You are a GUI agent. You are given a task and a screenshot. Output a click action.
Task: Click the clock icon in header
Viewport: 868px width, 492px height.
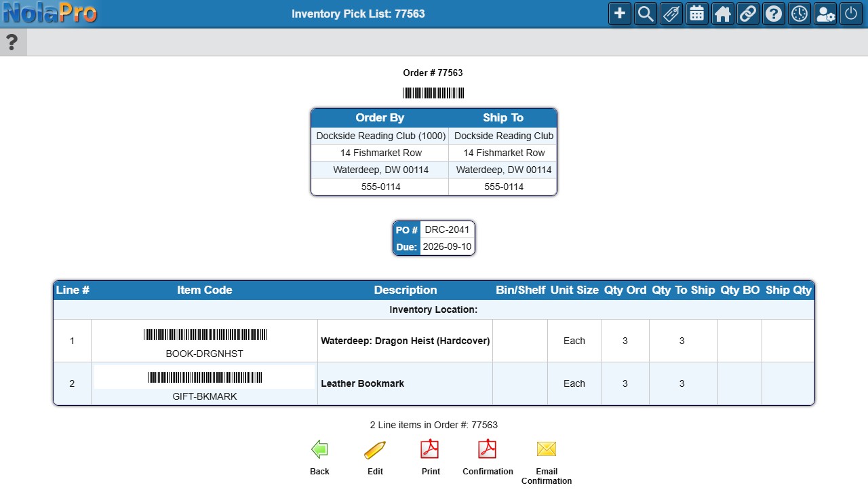[x=800, y=14]
